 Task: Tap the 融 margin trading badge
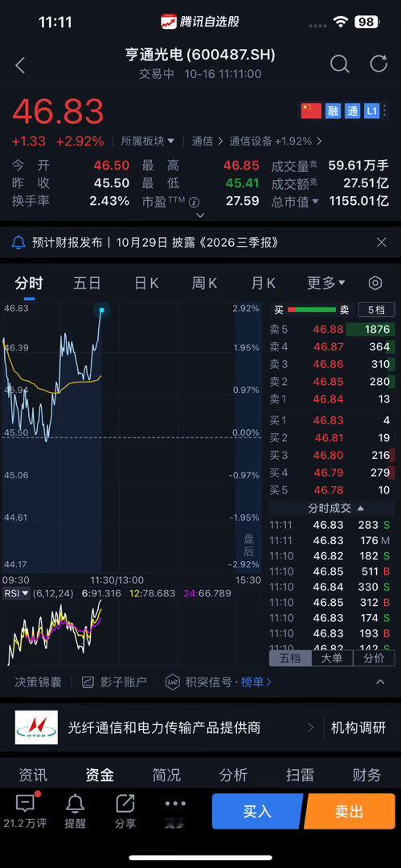click(x=333, y=111)
